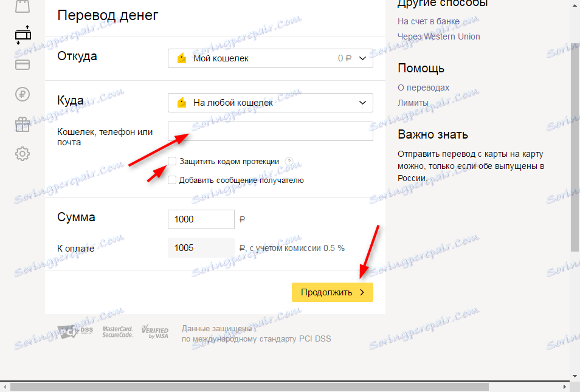The width and height of the screenshot is (580, 392).
Task: Click the 'Сумма' amount field with 1000
Action: (201, 219)
